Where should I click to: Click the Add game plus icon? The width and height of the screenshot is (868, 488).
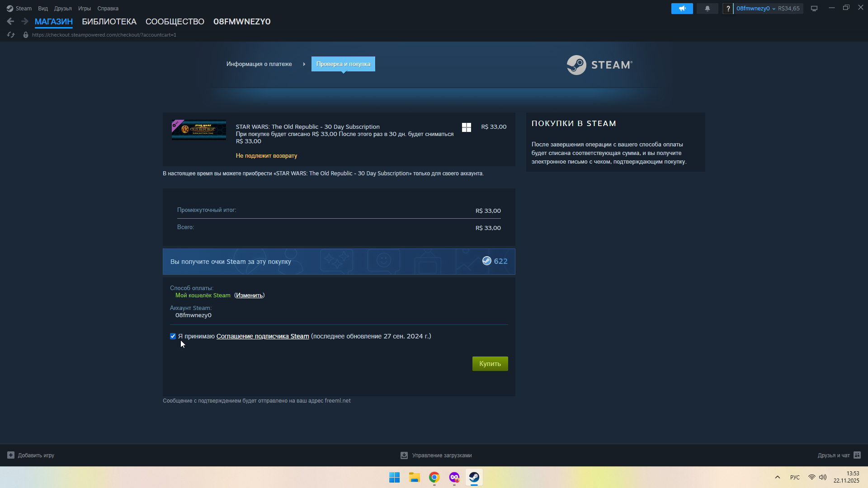pos(11,455)
